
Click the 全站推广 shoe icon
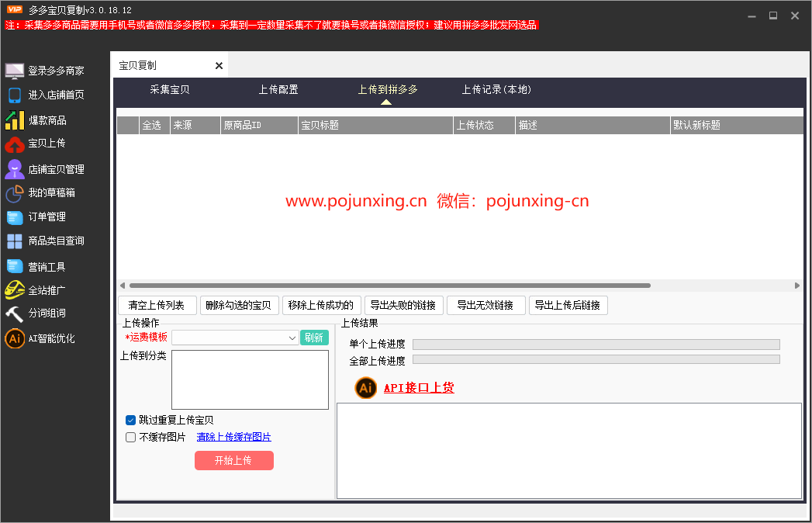pos(15,289)
